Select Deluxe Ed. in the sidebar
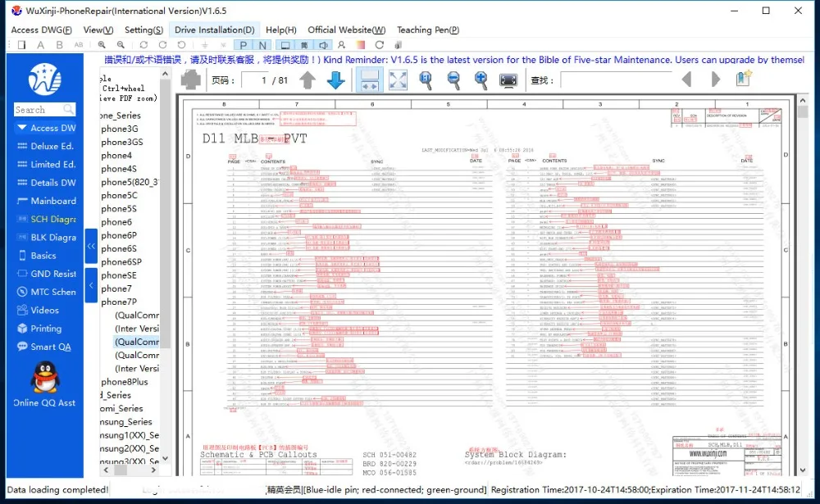This screenshot has width=820, height=504. 45,146
